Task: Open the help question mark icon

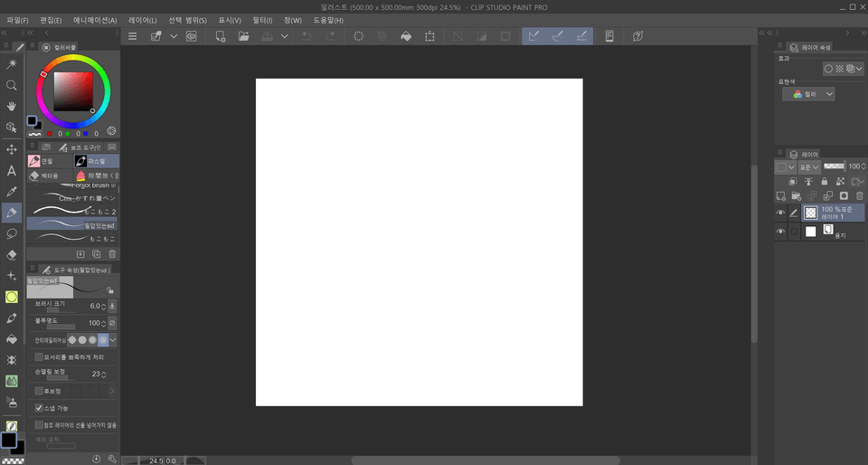Action: point(637,36)
